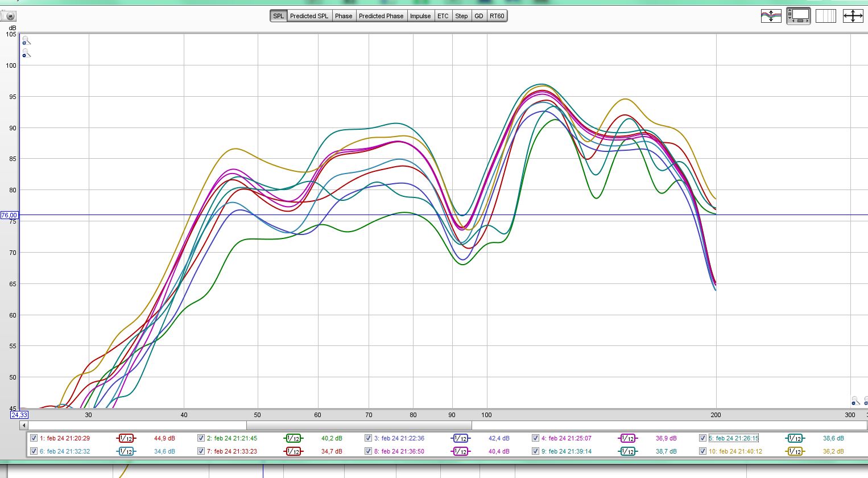Image resolution: width=868 pixels, height=478 pixels.
Task: Toggle checkbox for trace 10: feb 24 21:40:12
Action: [x=702, y=451]
